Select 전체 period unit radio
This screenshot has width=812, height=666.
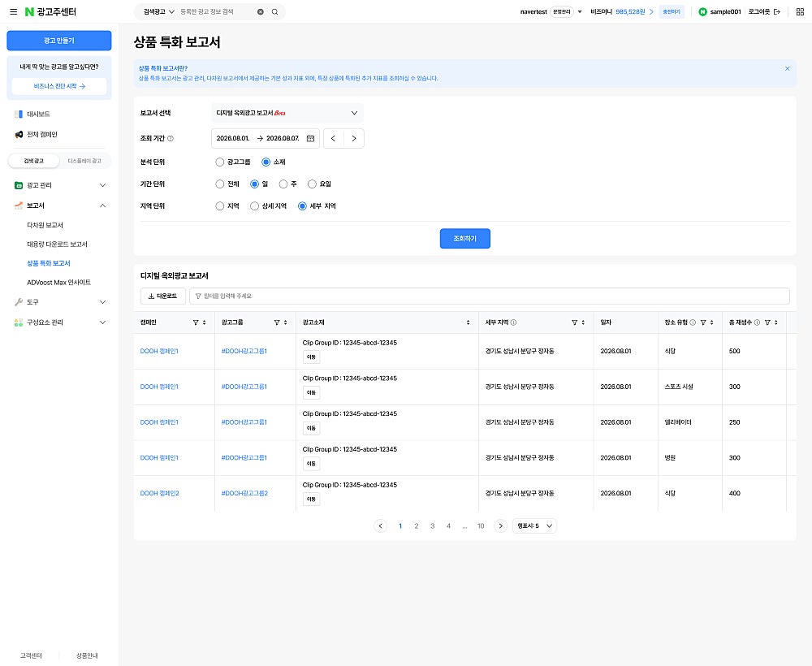point(219,184)
